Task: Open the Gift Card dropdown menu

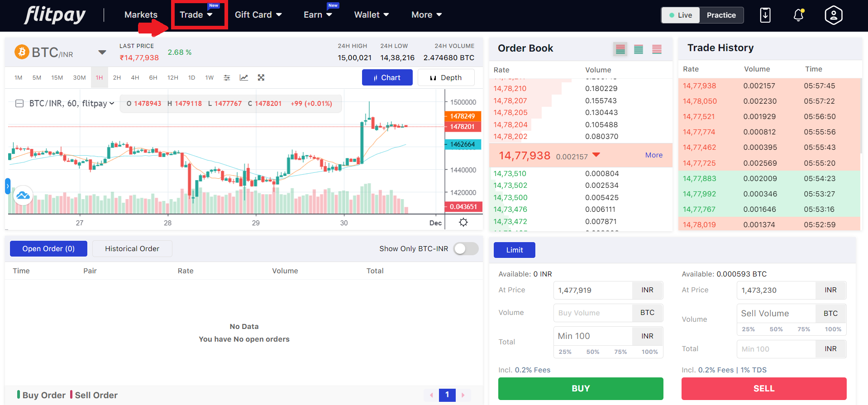Action: (258, 15)
